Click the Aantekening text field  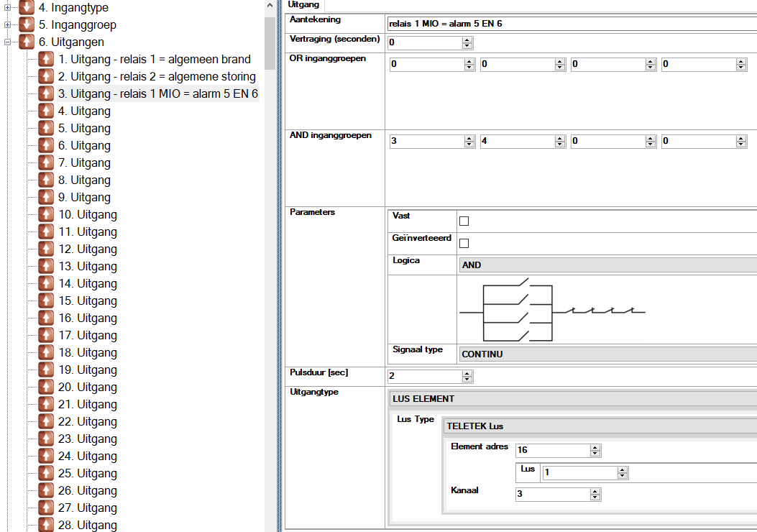570,24
